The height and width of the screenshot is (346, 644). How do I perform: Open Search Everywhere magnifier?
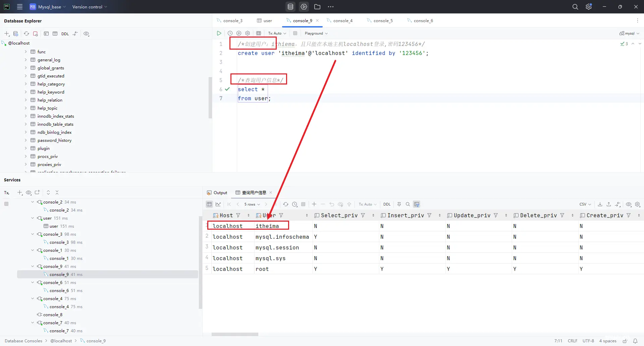[575, 7]
